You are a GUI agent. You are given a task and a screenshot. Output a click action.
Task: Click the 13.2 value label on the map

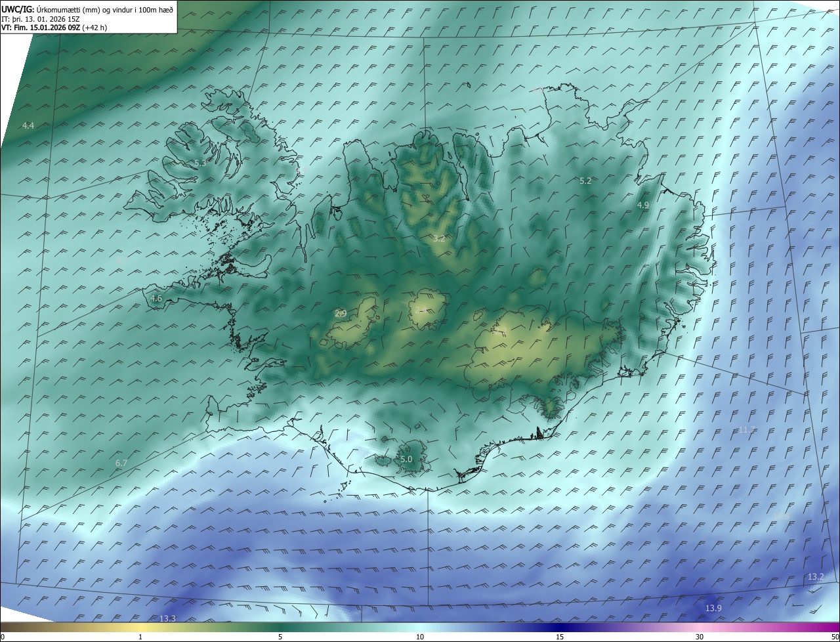pyautogui.click(x=816, y=577)
